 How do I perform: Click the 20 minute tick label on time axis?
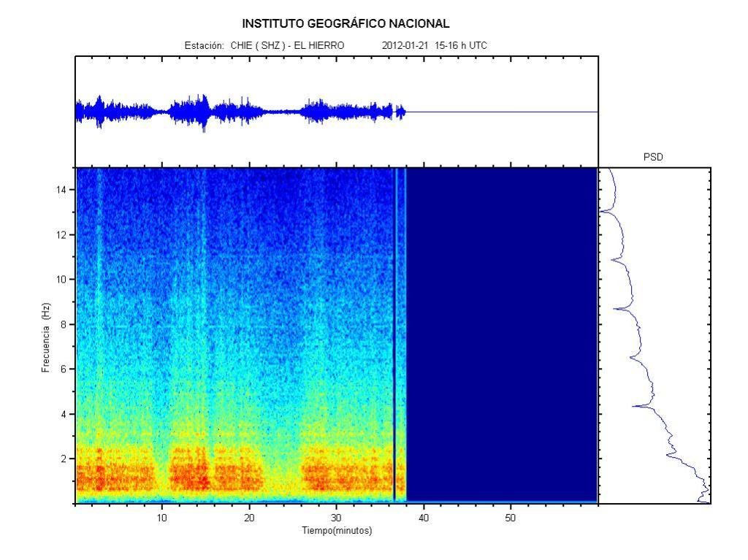(249, 518)
